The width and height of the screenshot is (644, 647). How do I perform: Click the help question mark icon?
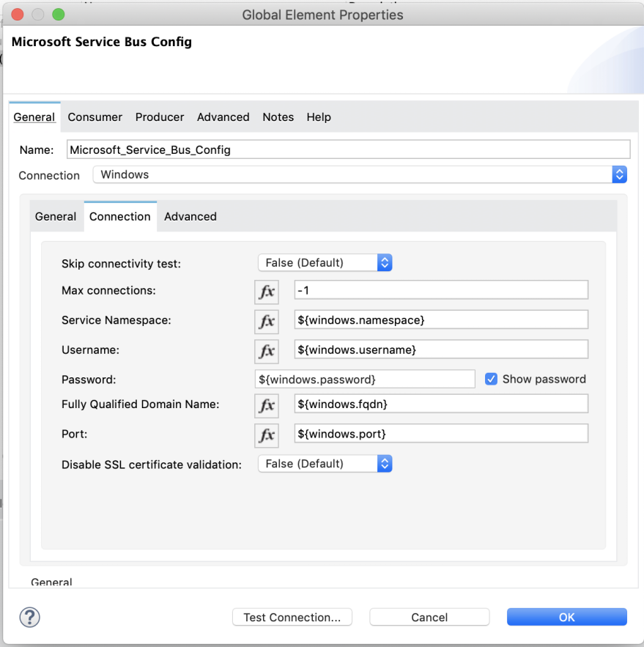coord(29,617)
